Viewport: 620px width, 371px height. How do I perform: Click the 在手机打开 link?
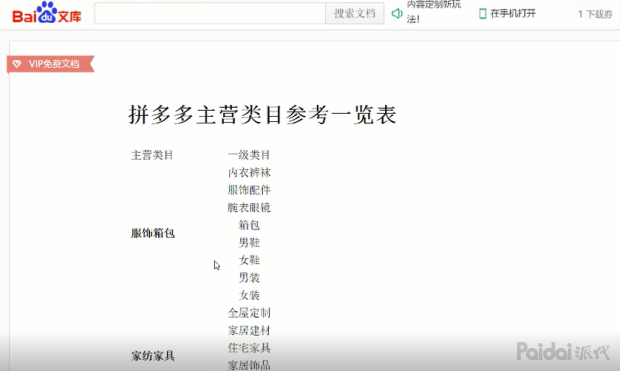[x=513, y=13]
